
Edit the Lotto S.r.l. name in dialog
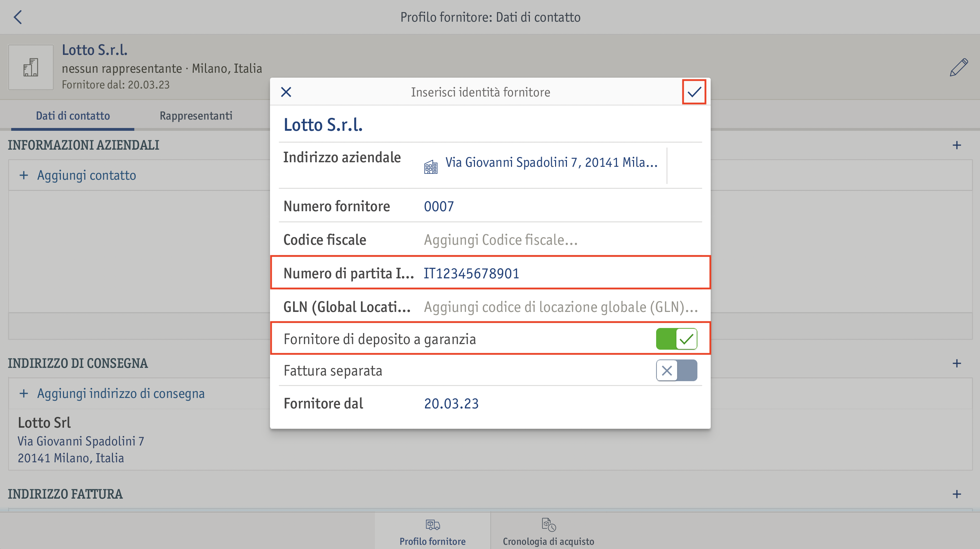click(323, 125)
